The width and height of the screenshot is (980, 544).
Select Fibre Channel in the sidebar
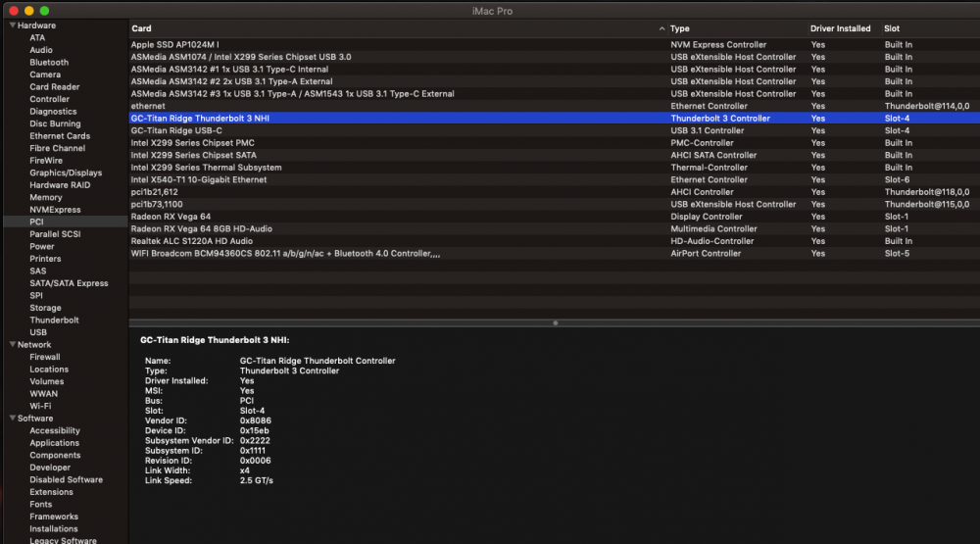(x=57, y=148)
